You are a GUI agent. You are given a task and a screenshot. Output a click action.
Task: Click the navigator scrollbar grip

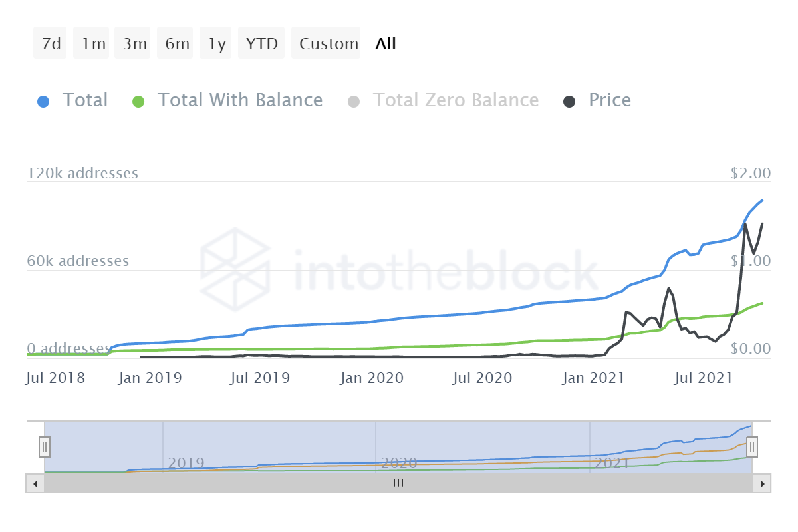[398, 483]
